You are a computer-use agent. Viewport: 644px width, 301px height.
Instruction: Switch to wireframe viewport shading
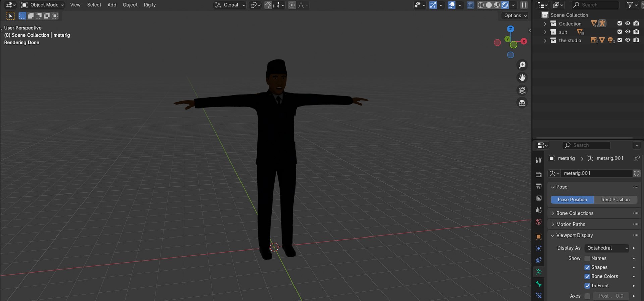point(481,5)
